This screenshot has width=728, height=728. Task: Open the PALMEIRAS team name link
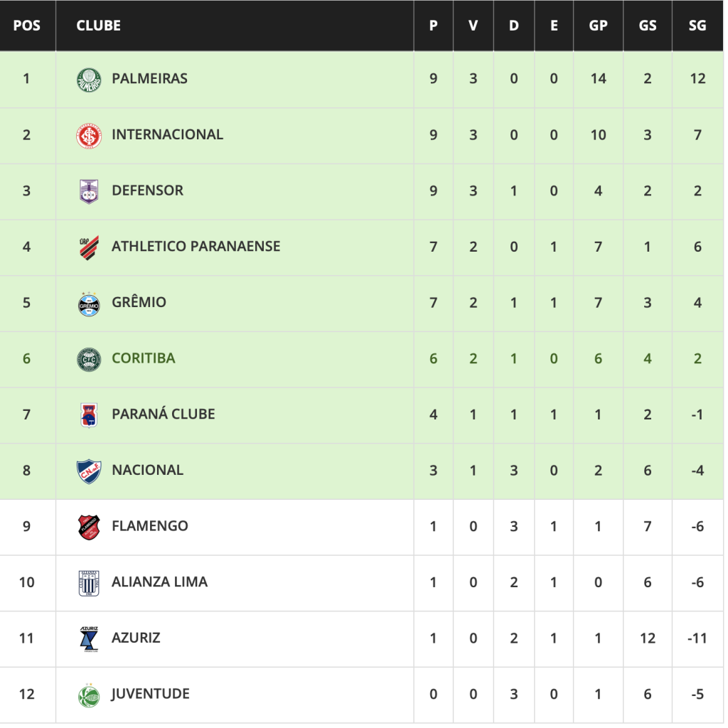tap(149, 78)
